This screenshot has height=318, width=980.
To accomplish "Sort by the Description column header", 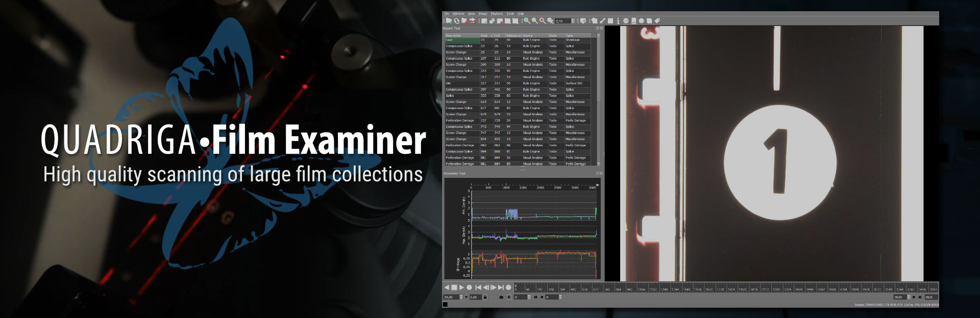I will [462, 36].
